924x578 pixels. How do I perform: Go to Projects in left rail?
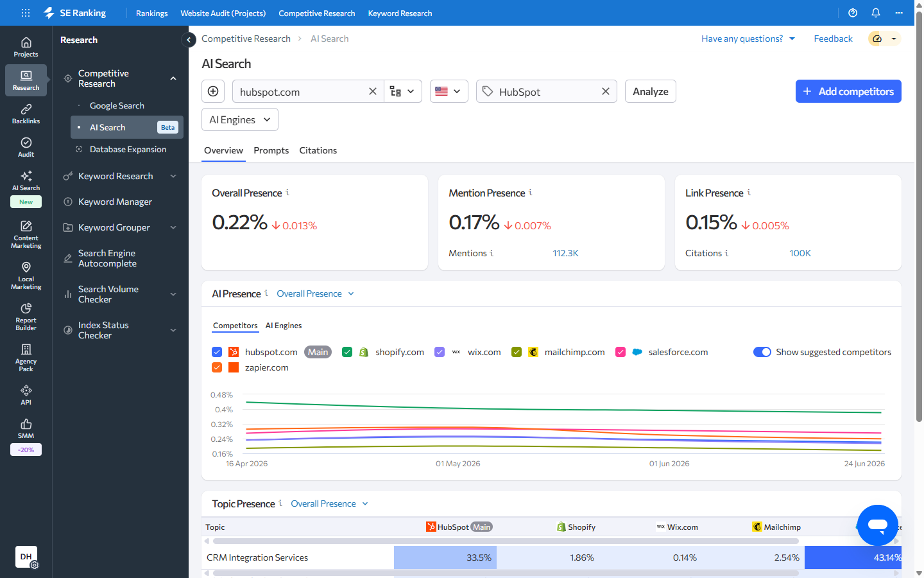26,47
